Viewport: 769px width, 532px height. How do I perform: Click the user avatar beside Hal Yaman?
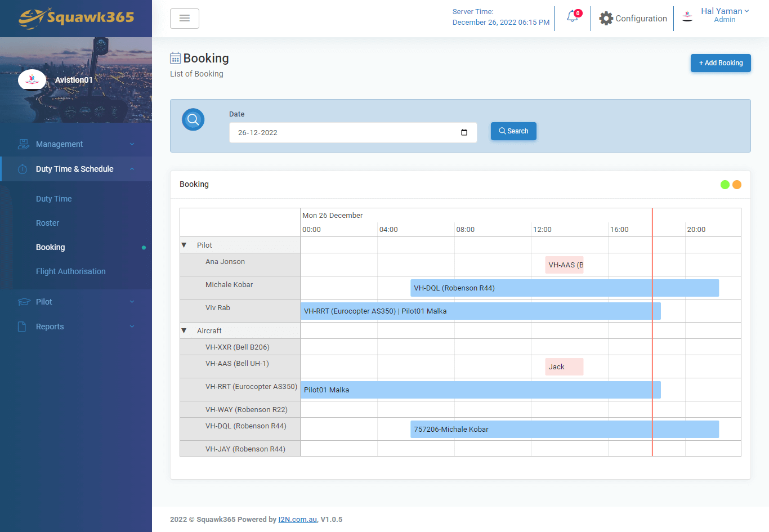pyautogui.click(x=687, y=17)
